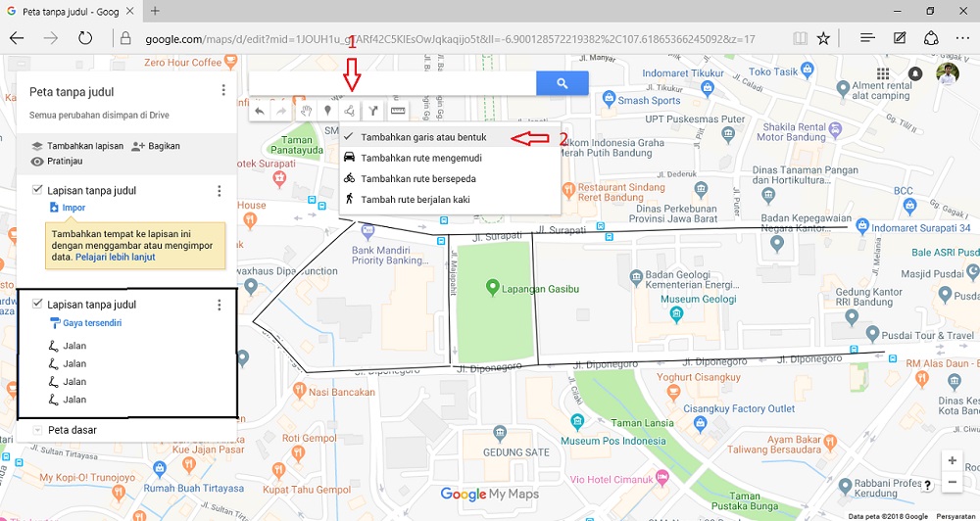
Task: Click Pratinjau to preview the map
Action: coord(57,161)
